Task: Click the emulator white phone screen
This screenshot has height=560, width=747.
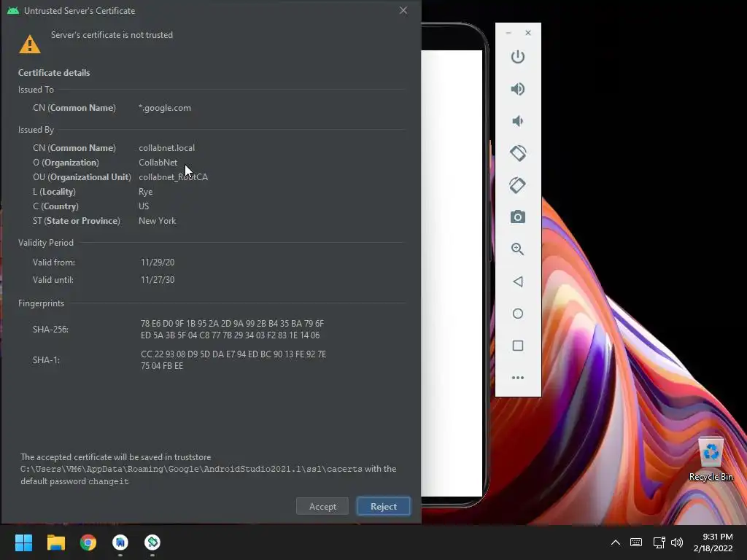Action: point(452,273)
